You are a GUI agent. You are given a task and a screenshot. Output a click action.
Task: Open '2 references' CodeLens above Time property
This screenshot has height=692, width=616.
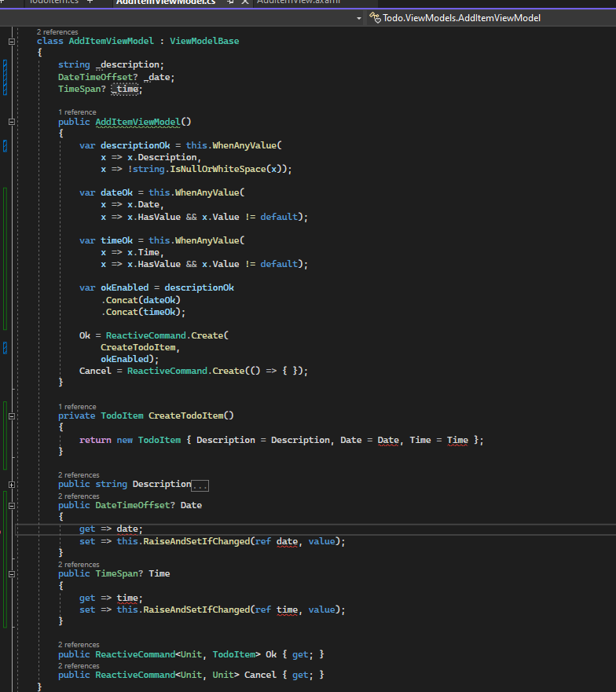coord(79,565)
